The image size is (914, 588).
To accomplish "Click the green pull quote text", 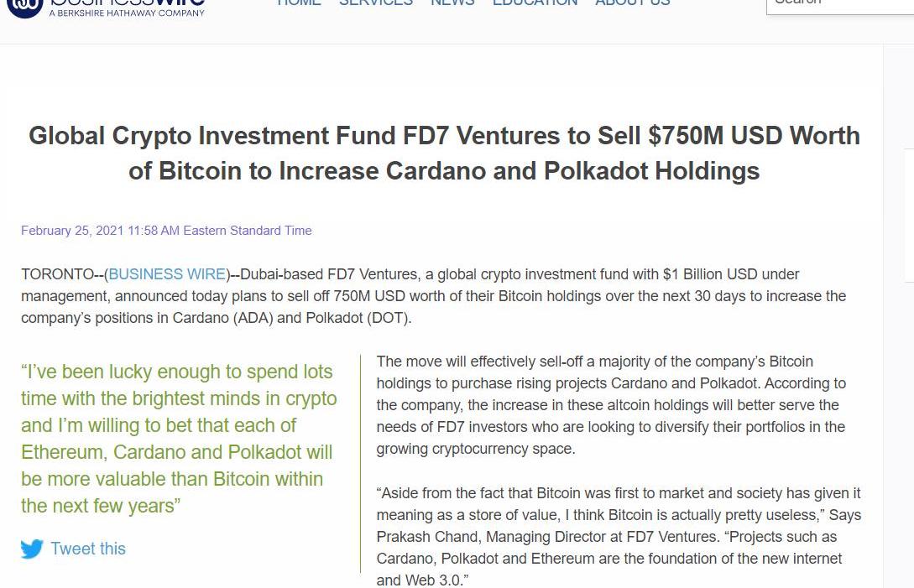I will (x=179, y=439).
